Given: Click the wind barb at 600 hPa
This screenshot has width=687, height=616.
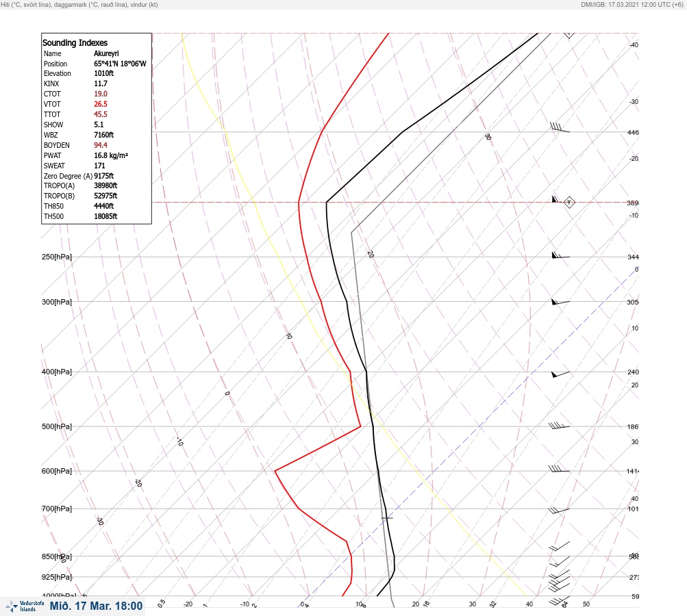Looking at the screenshot, I should (559, 469).
